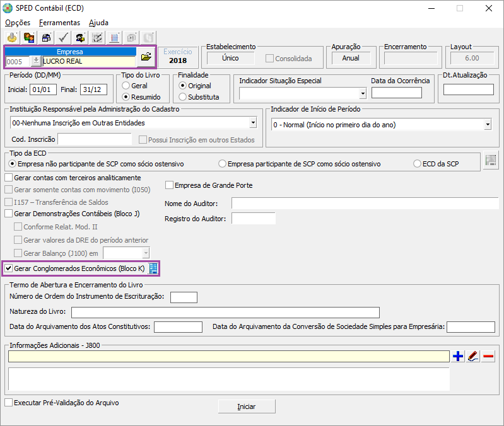Viewport: 504px width, 426px height.
Task: Add J800 information with the blue plus
Action: 458,356
